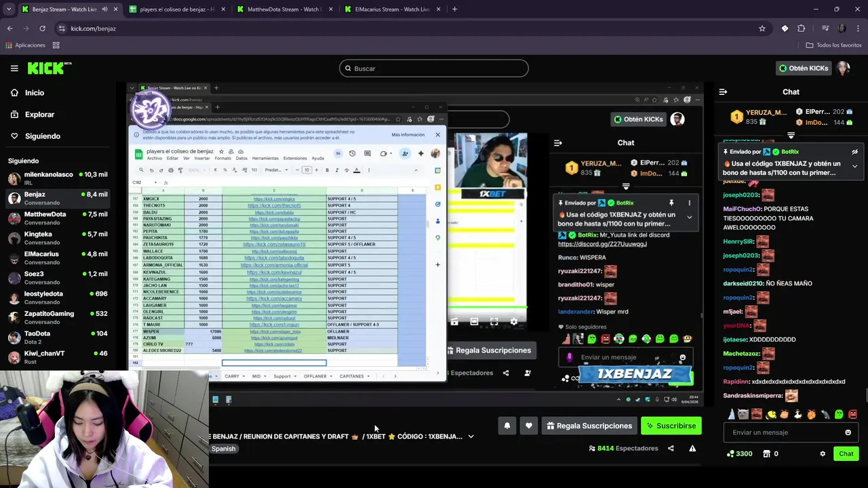Hide the pinned BotRix message
868x488 pixels.
(854, 152)
